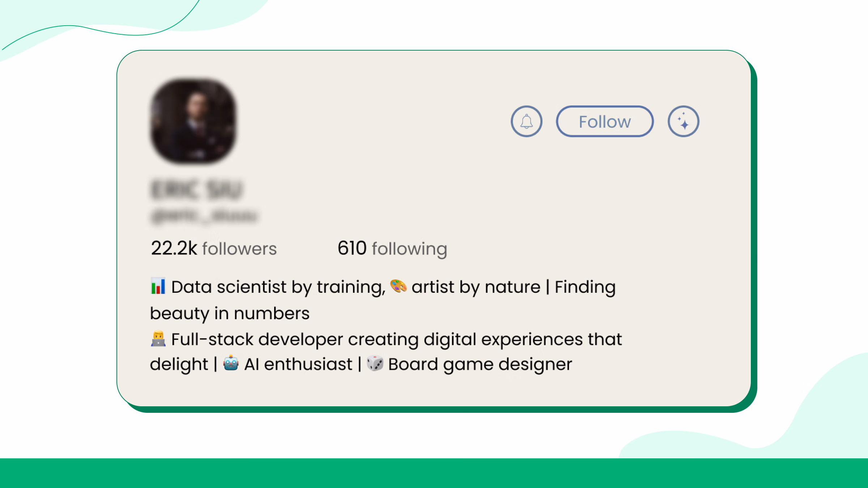Open the 22.2k followers list
Image resolution: width=868 pixels, height=488 pixels.
(x=214, y=248)
